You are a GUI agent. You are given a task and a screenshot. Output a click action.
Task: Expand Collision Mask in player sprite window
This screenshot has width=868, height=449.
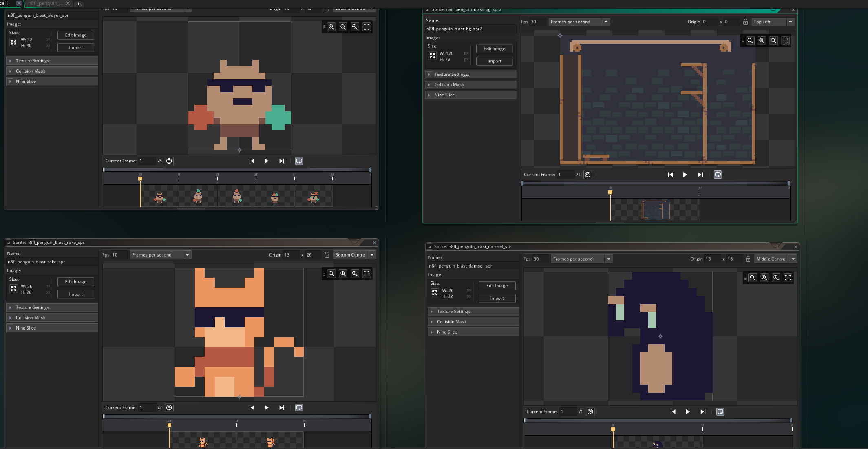[x=52, y=71]
